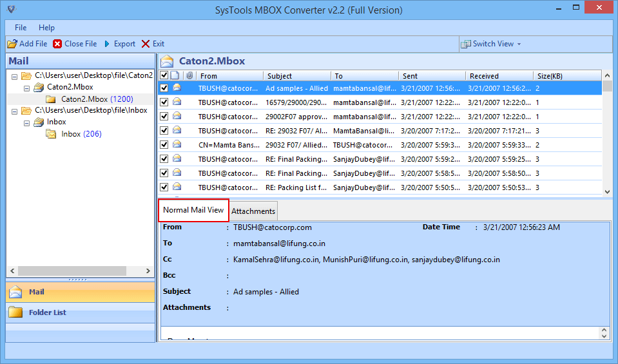Open the Help menu
This screenshot has height=364, width=618.
tap(46, 28)
